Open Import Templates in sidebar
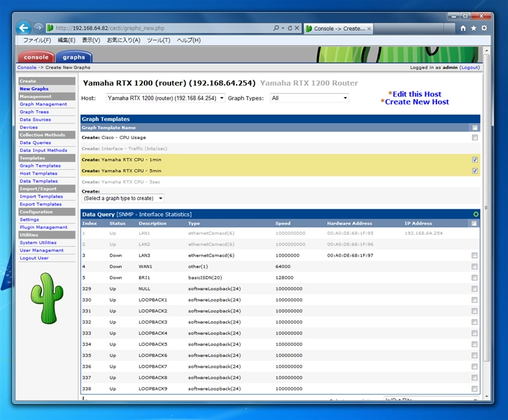Screen dimensions: 508x420 point(41,197)
